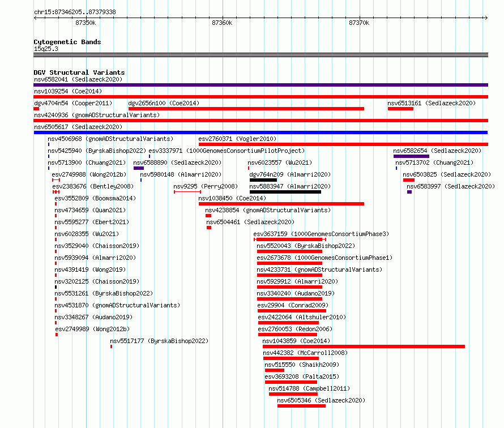This screenshot has width=504, height=428.
Task: Open nsv4391419 (Wong2019) variant
Action: [x=90, y=269]
